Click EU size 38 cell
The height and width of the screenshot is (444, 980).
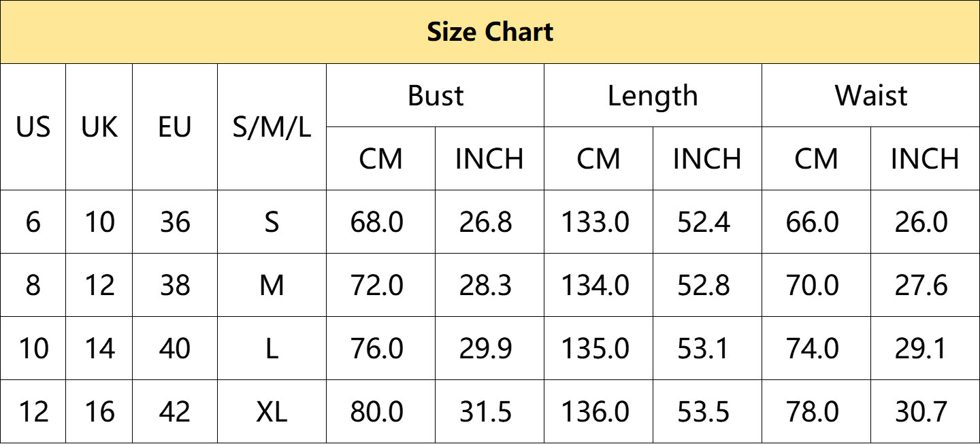(175, 285)
